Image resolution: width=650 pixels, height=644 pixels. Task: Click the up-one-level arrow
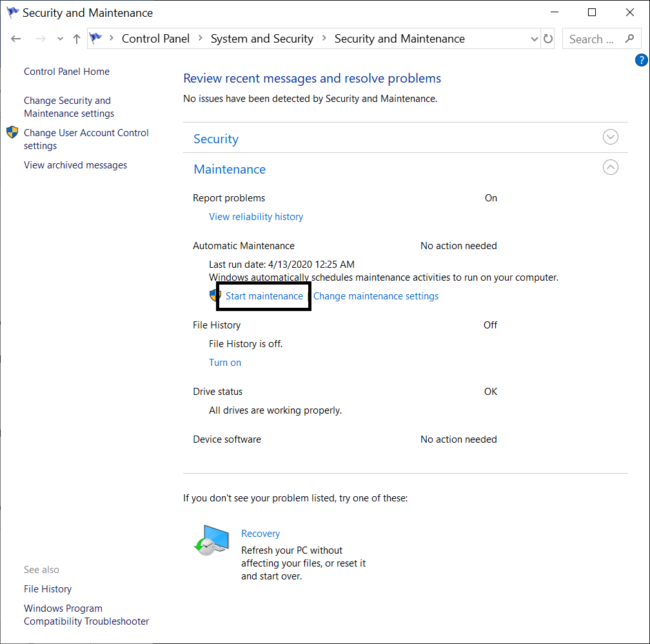pyautogui.click(x=76, y=39)
